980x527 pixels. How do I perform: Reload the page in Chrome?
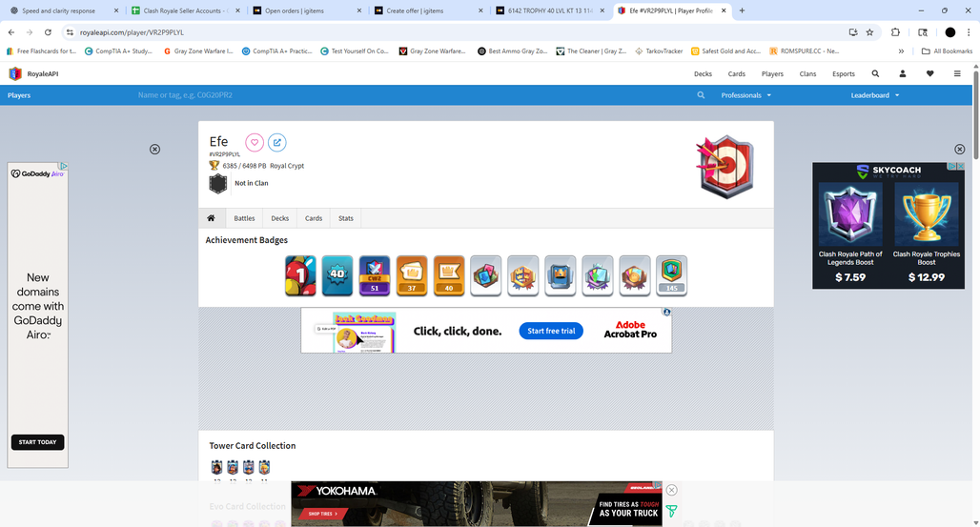(x=48, y=31)
